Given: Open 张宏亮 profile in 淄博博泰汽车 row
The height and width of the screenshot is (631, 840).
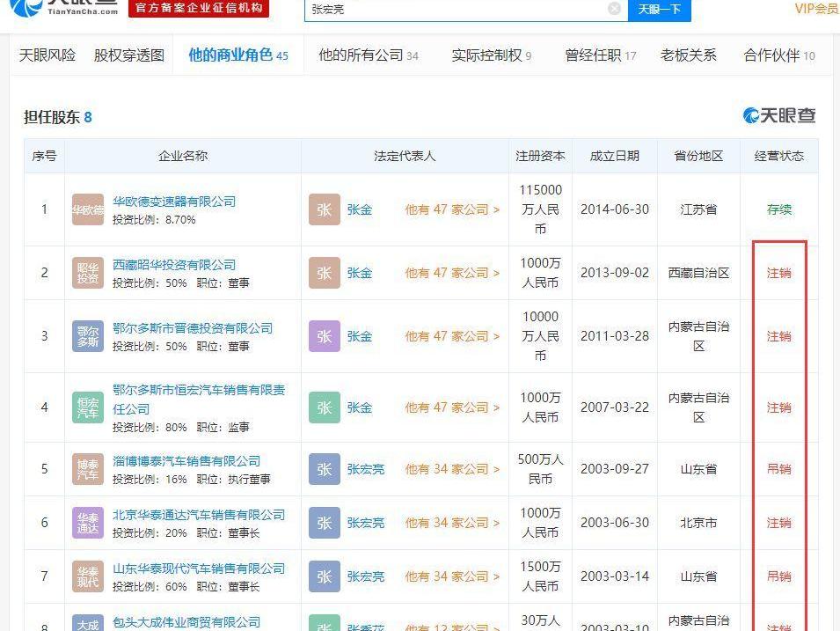Looking at the screenshot, I should [366, 469].
